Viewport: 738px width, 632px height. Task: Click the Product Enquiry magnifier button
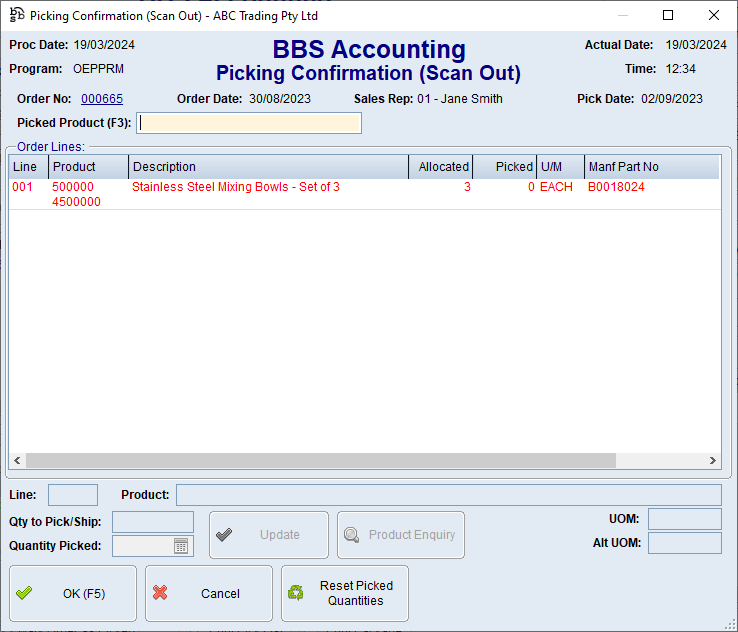[x=401, y=535]
